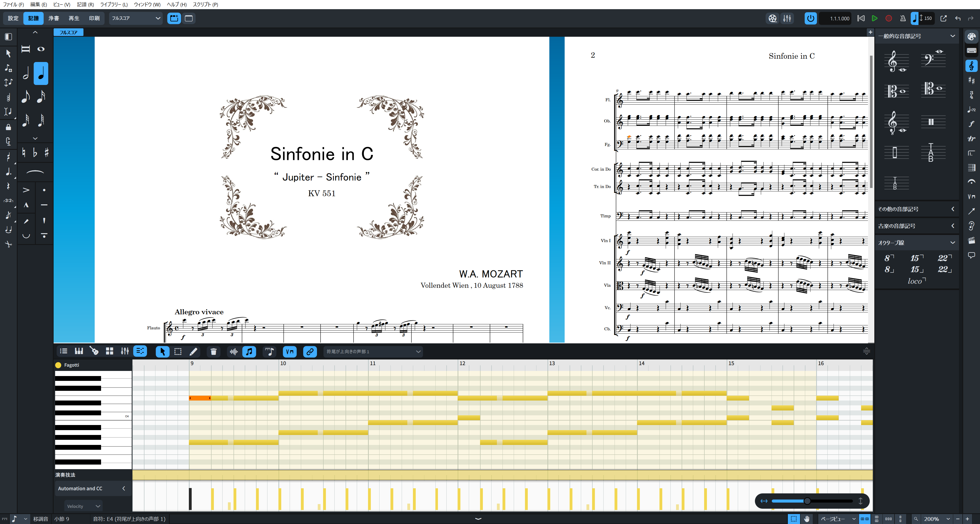Rewind to beginning of flow
980x524 pixels.
click(861, 18)
